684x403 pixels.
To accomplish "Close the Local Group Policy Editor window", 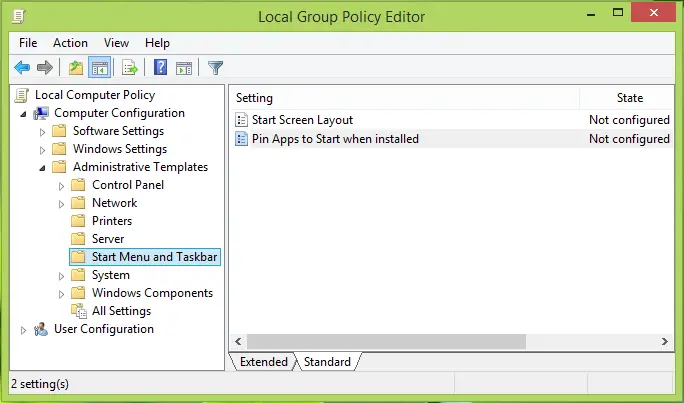I will pos(653,13).
